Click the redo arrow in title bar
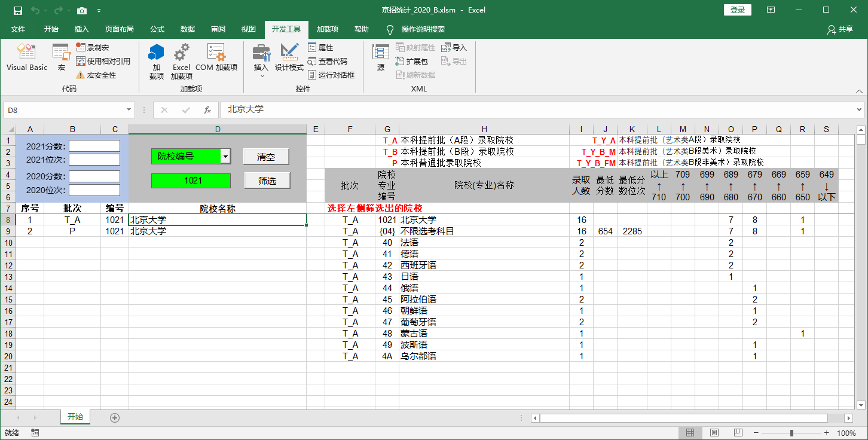The image size is (868, 440). [x=58, y=10]
